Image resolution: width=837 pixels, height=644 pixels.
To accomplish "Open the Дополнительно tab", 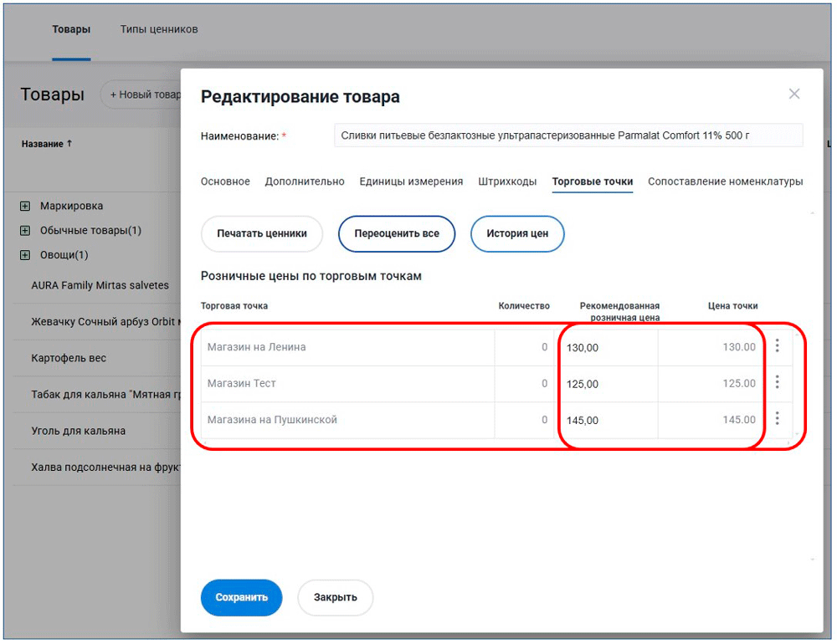I will [x=305, y=181].
